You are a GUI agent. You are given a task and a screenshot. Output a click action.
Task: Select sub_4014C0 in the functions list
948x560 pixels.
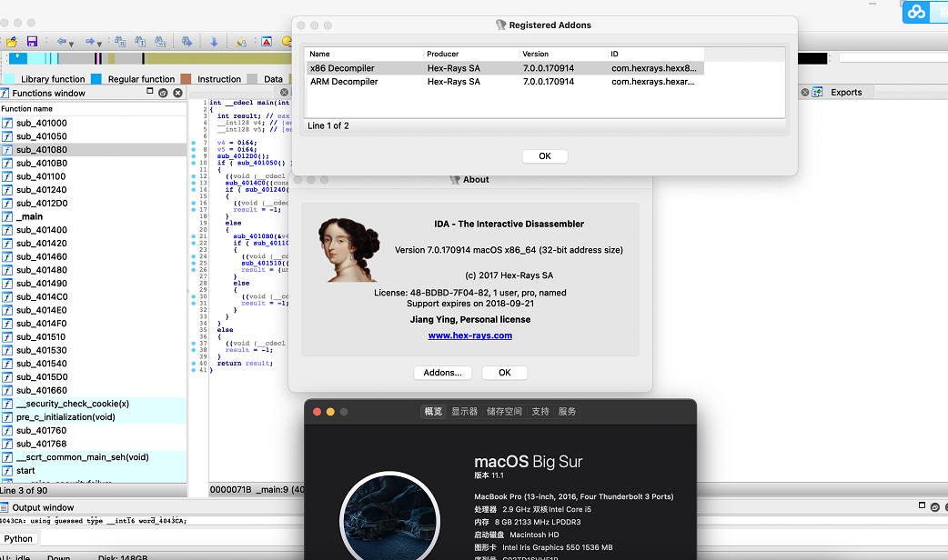click(93, 296)
